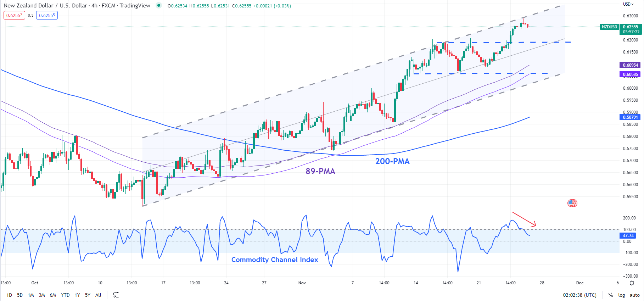Select the 1D time range
The image size is (644, 301).
pyautogui.click(x=9, y=295)
